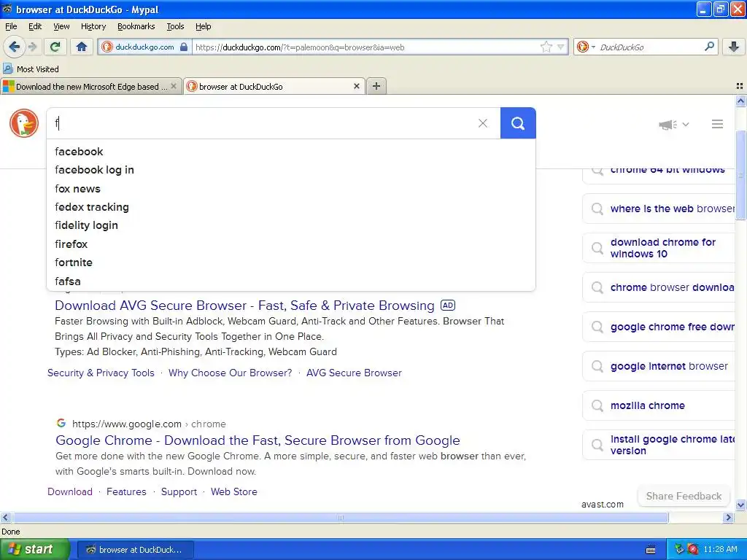This screenshot has height=560, width=747.
Task: Pick the fedex tracking suggestion
Action: 291,207
